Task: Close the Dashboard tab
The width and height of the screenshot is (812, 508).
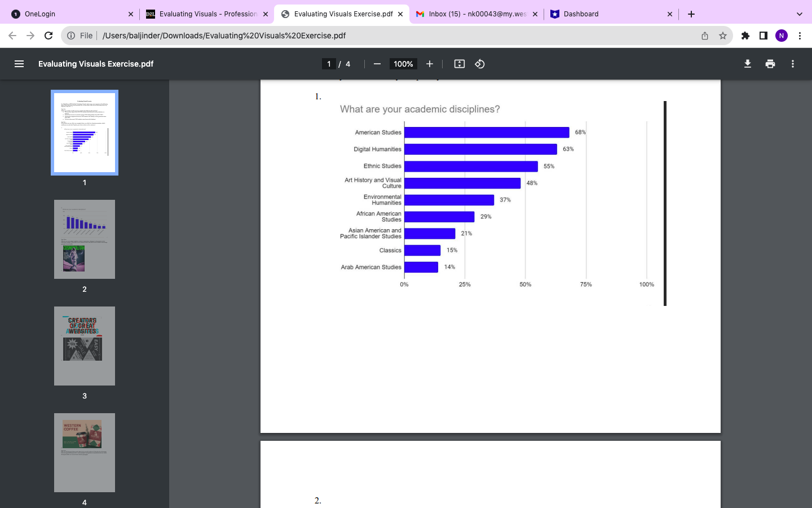Action: (670, 14)
